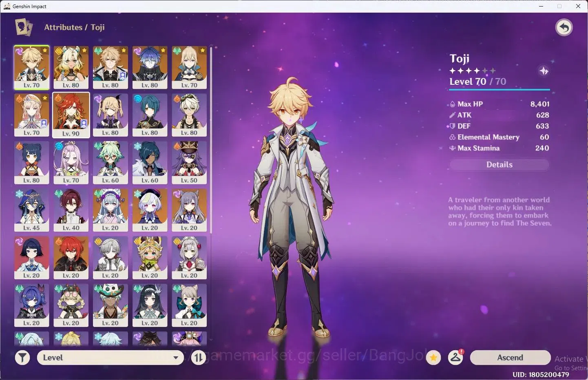This screenshot has height=380, width=588.
Task: Click the Elemental Mastery stat row
Action: [x=499, y=137]
